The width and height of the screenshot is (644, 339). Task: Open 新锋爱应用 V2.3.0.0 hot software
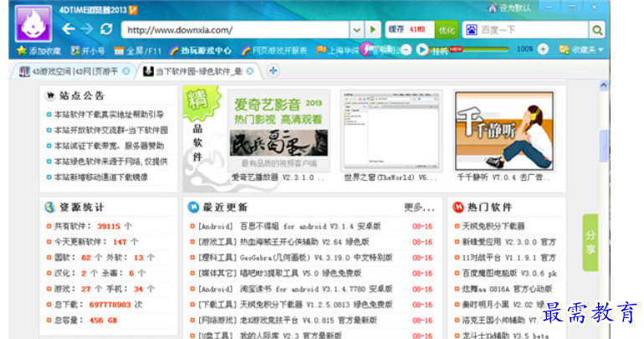(x=509, y=242)
